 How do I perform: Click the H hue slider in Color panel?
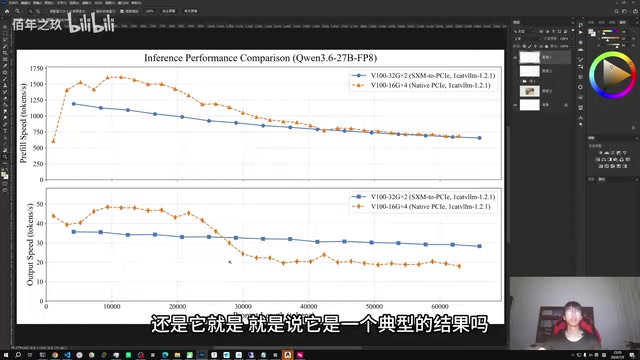pyautogui.click(x=611, y=31)
